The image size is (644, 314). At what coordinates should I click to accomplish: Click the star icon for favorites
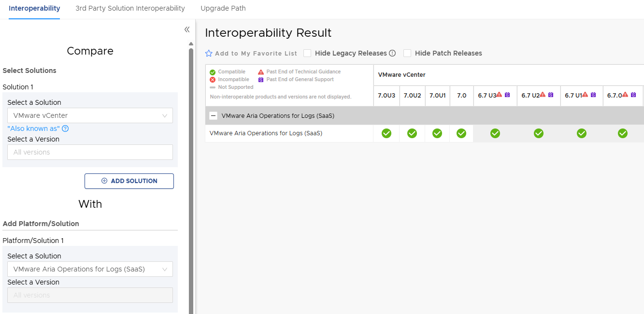(209, 54)
